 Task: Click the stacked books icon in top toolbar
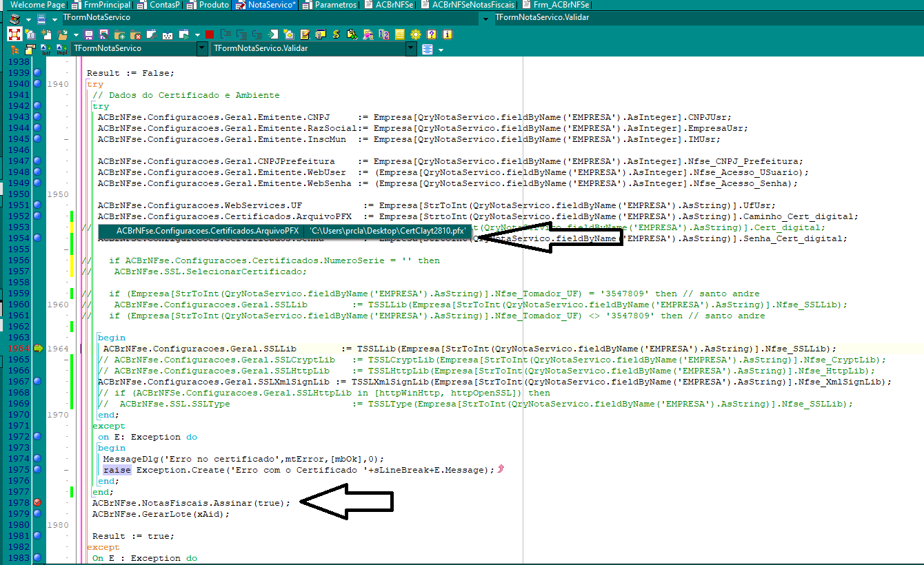(14, 18)
